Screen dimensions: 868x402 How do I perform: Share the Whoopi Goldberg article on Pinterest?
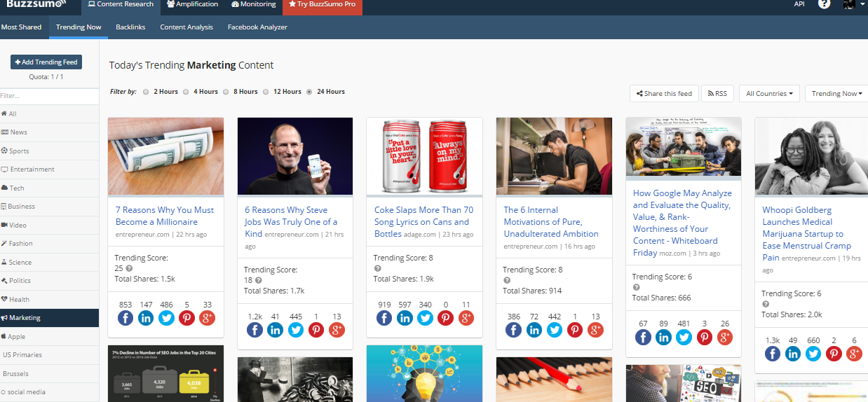tap(834, 354)
